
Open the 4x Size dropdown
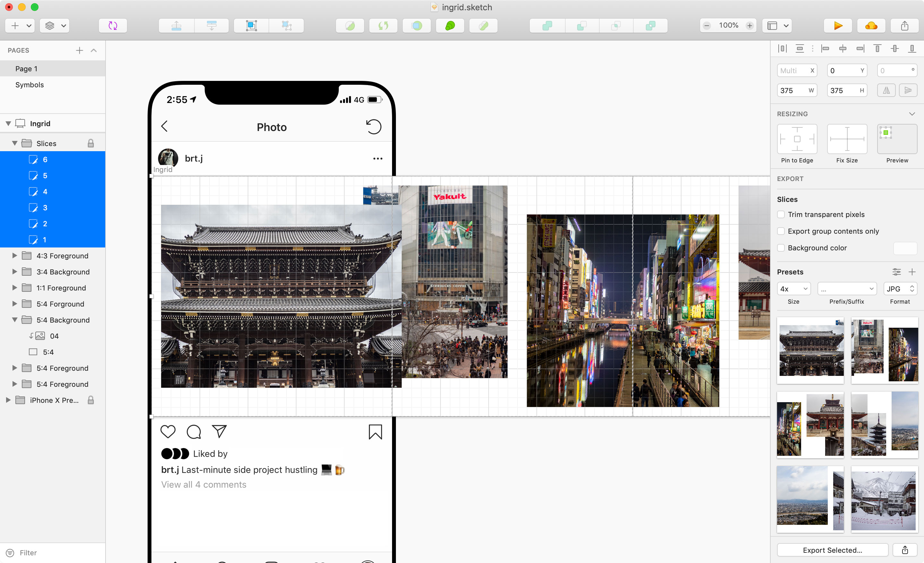pos(793,289)
